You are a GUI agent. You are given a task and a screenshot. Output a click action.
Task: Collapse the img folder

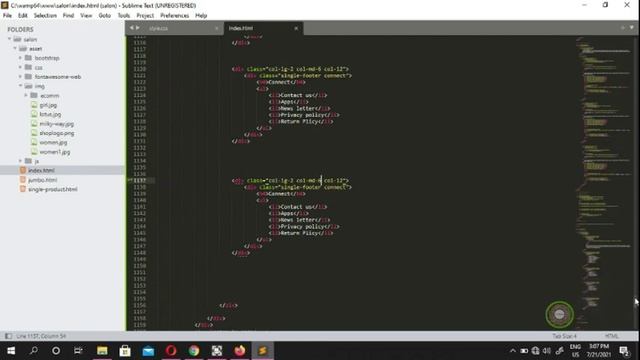(20, 86)
